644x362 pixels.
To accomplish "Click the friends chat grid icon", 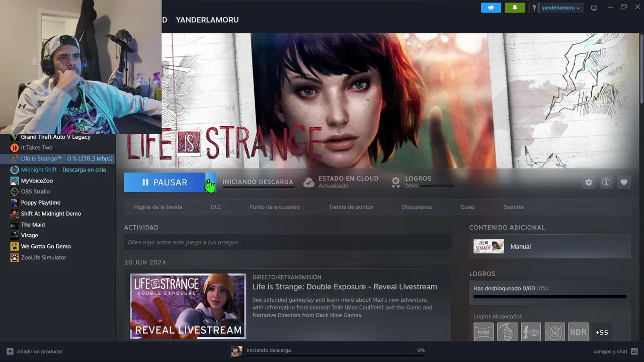I will coord(634,351).
